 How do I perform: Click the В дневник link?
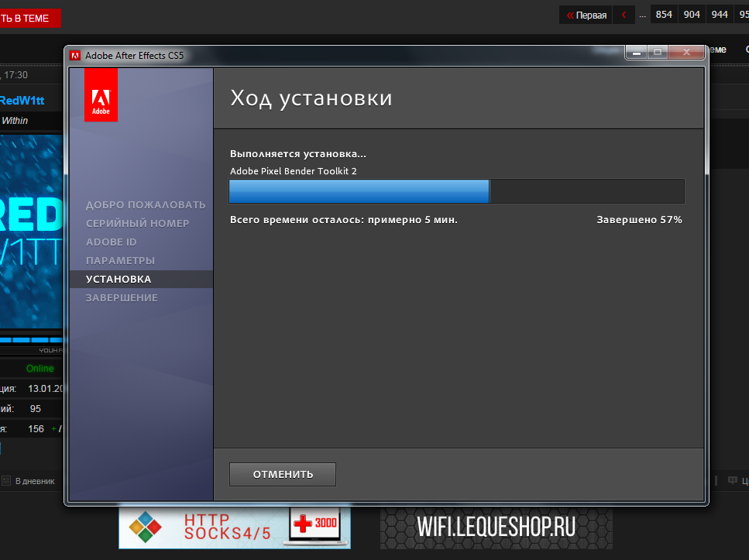point(35,481)
